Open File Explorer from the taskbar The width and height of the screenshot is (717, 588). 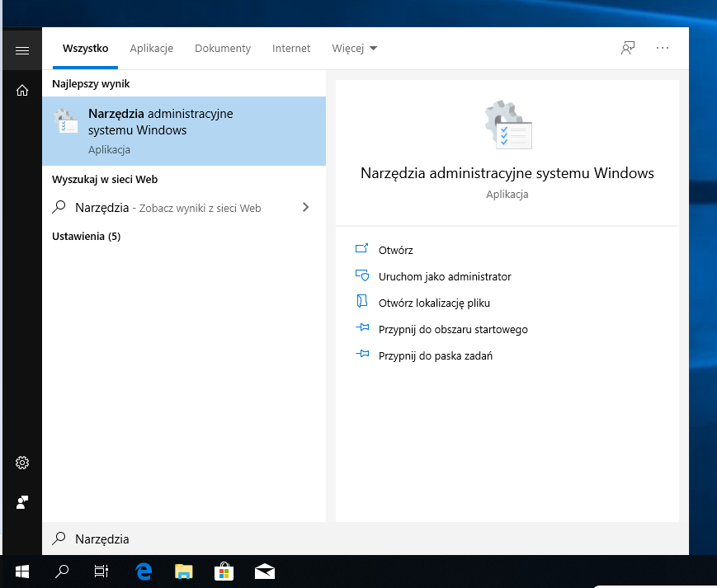(x=184, y=572)
